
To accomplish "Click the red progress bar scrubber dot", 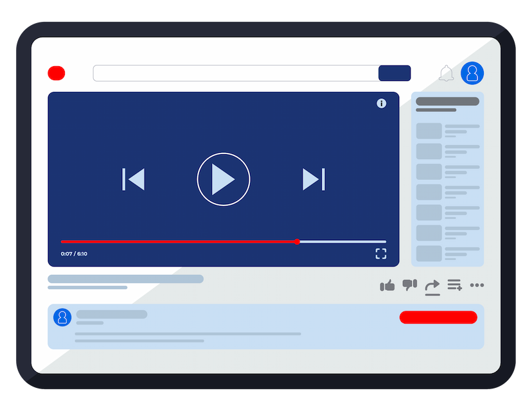I will click(297, 241).
